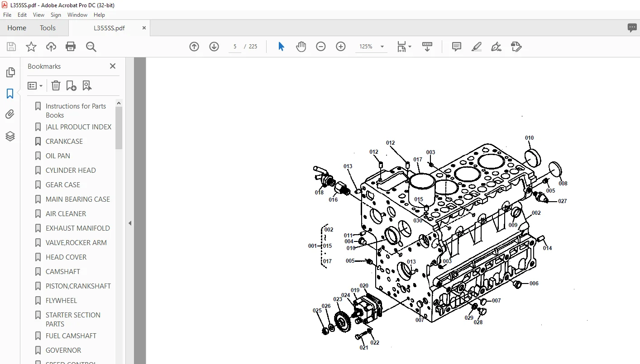Open the layers panel icon
This screenshot has height=364, width=640.
click(10, 136)
